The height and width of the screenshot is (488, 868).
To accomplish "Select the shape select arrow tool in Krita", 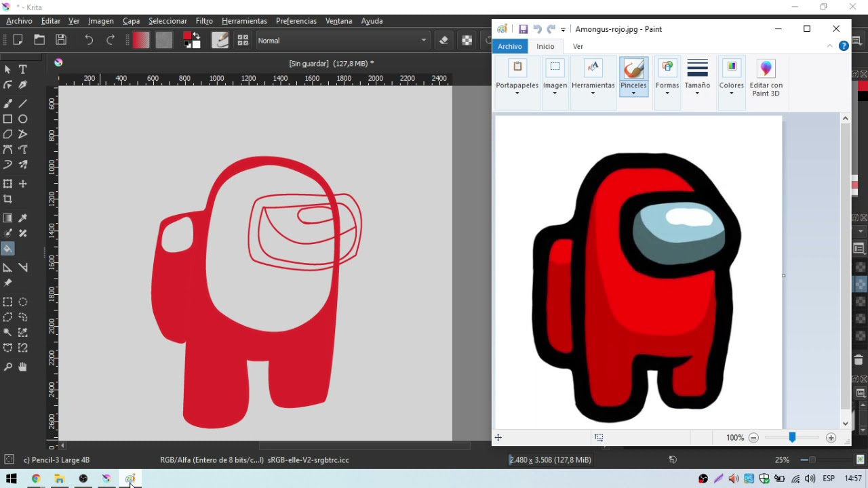I will 7,69.
